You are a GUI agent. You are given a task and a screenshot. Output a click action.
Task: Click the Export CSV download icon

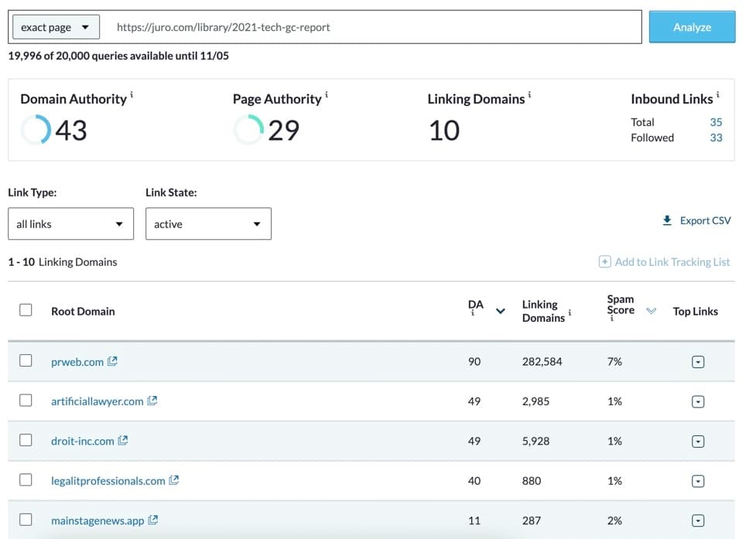[667, 220]
